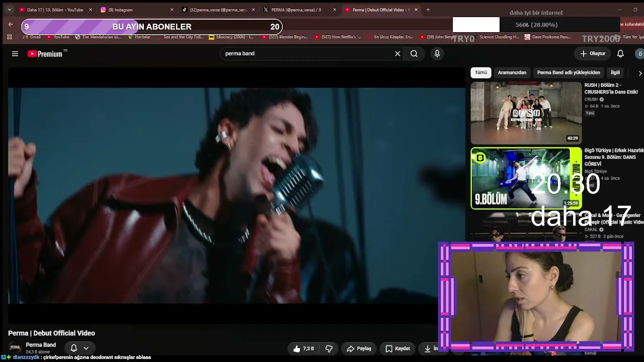
Task: Open the Gmail bookmark
Action: (x=32, y=37)
